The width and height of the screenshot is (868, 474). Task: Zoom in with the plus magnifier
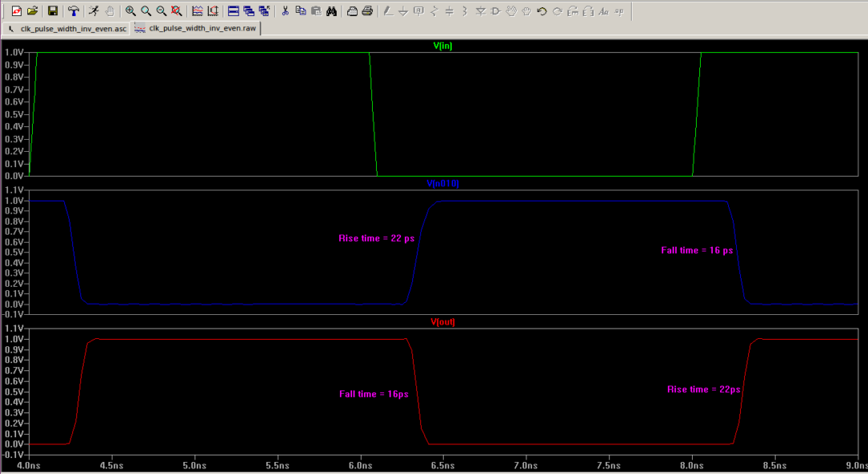coord(130,11)
